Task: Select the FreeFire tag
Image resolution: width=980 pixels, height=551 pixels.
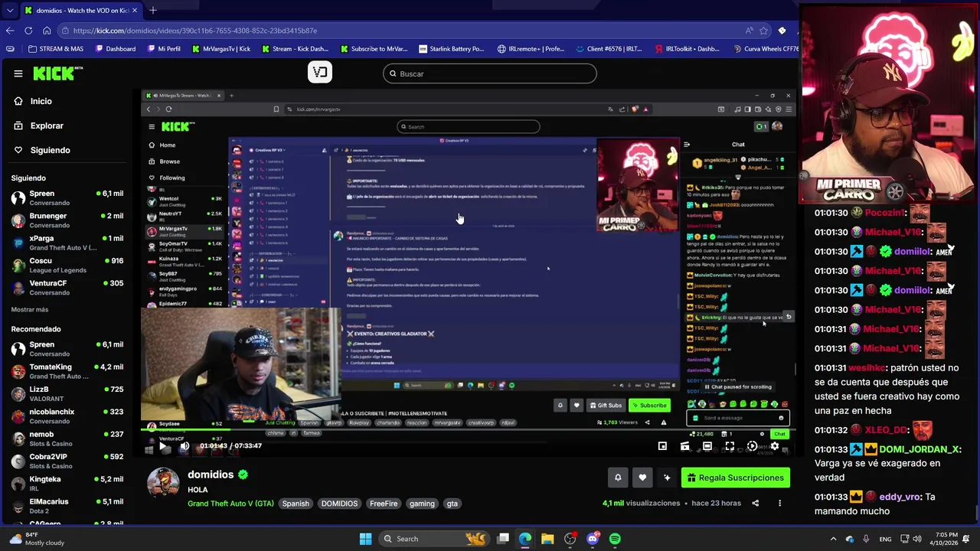Action: tap(384, 504)
